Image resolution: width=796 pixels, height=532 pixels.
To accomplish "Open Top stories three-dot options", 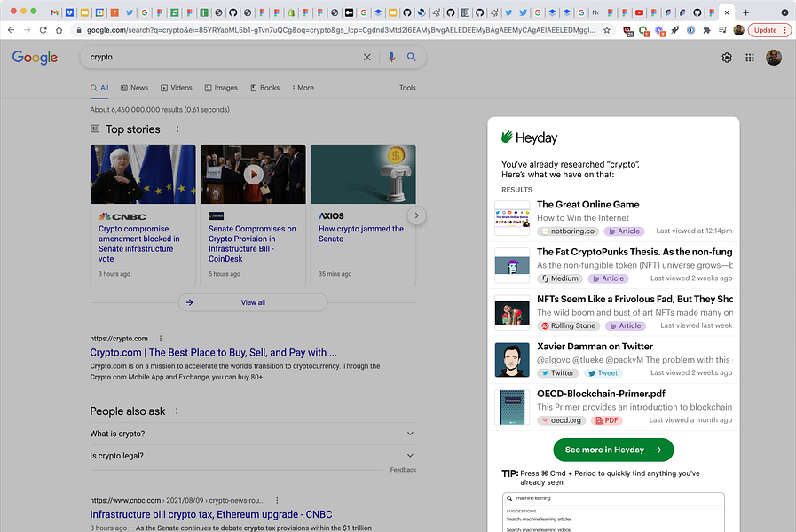I will [177, 129].
